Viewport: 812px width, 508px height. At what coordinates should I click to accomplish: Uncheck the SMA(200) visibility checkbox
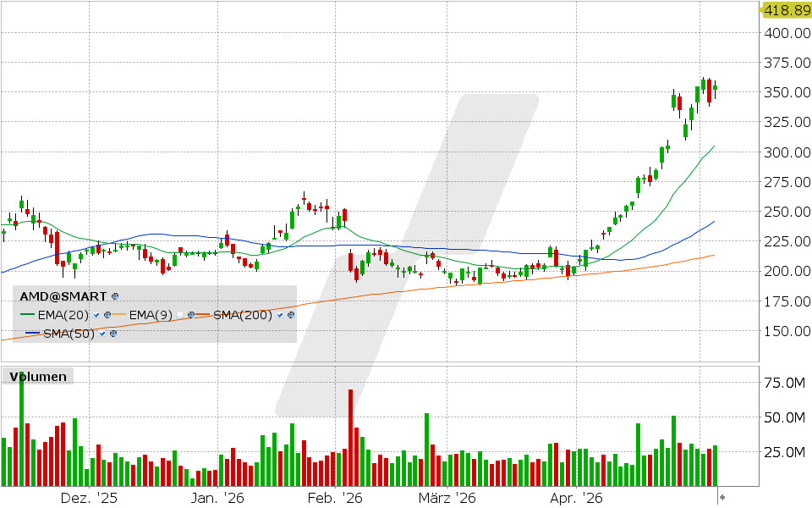280,315
